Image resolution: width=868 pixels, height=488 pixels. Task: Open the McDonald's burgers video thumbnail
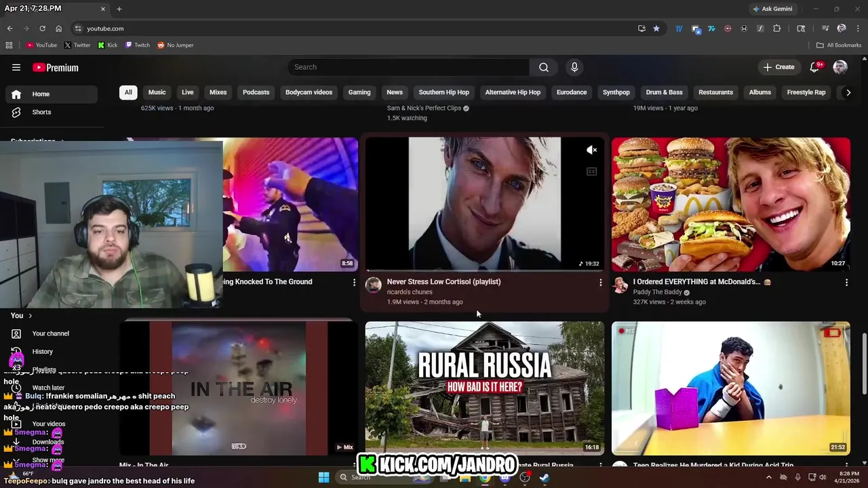click(731, 205)
